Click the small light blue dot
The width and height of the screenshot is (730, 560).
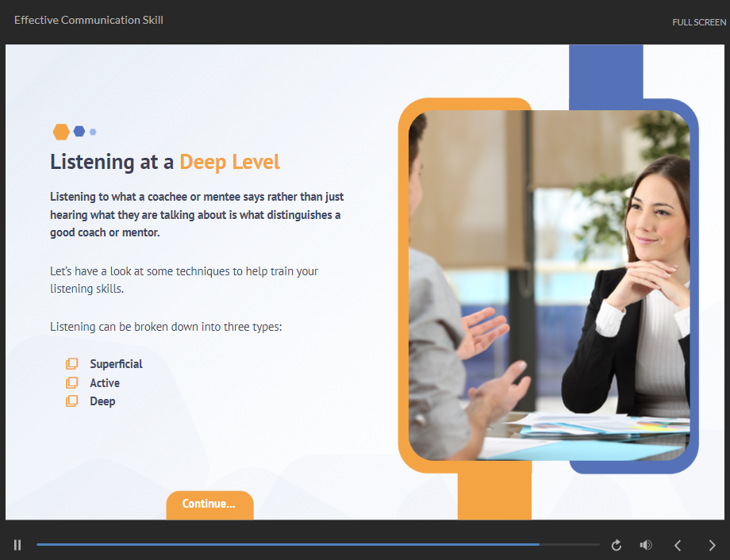(x=93, y=132)
